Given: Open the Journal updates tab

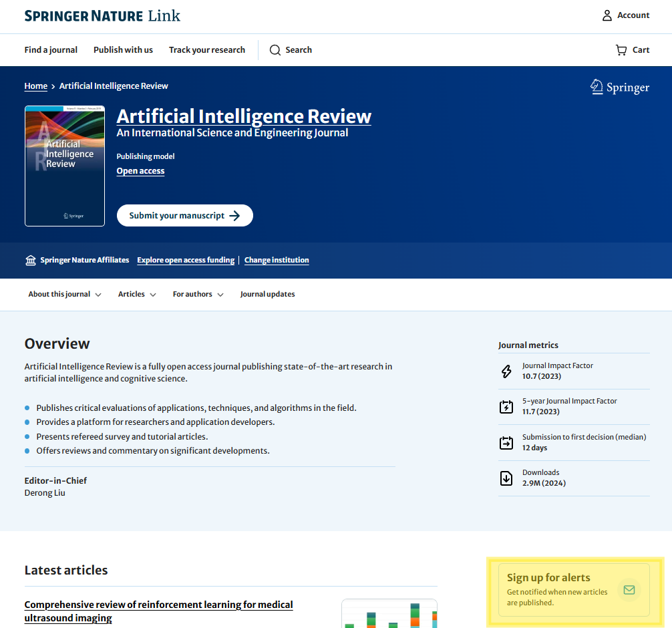Looking at the screenshot, I should tap(267, 294).
